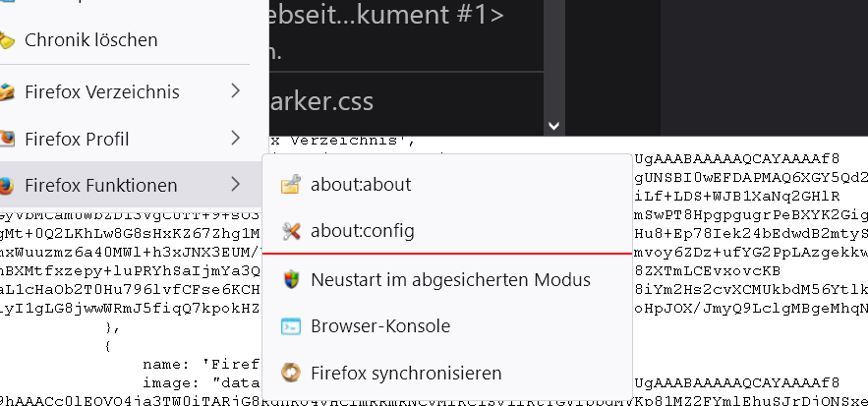The width and height of the screenshot is (868, 406).
Task: Click the safe mode restart shield icon
Action: pos(290,279)
